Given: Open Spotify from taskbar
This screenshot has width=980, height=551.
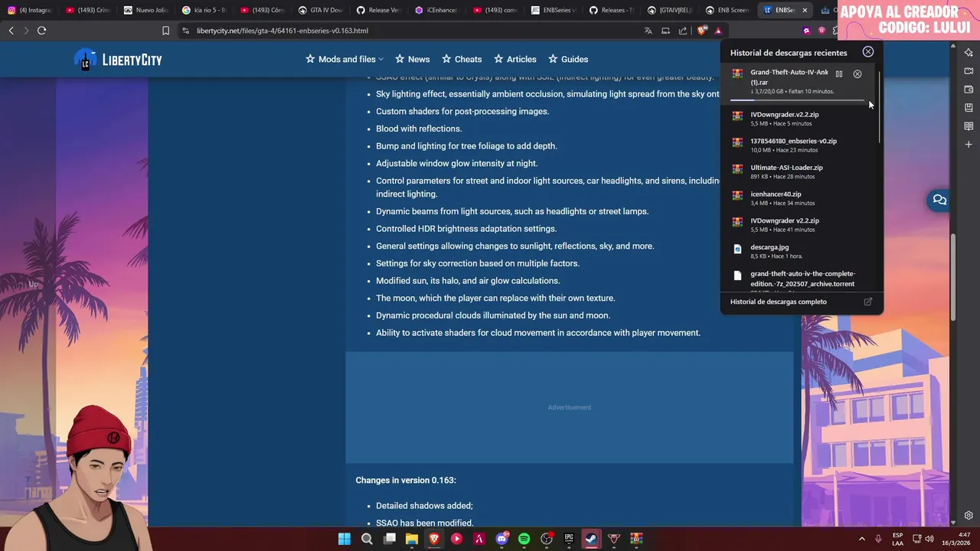Looking at the screenshot, I should coord(524,539).
